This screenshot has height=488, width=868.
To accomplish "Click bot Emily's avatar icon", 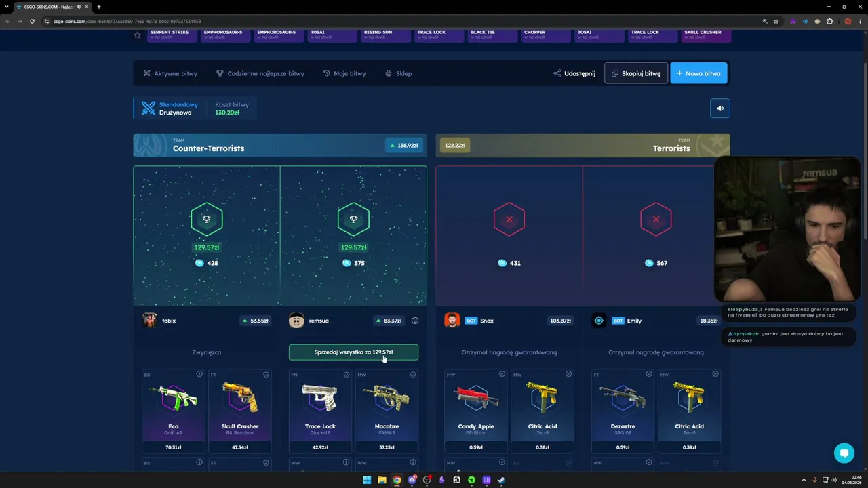I will 599,321.
